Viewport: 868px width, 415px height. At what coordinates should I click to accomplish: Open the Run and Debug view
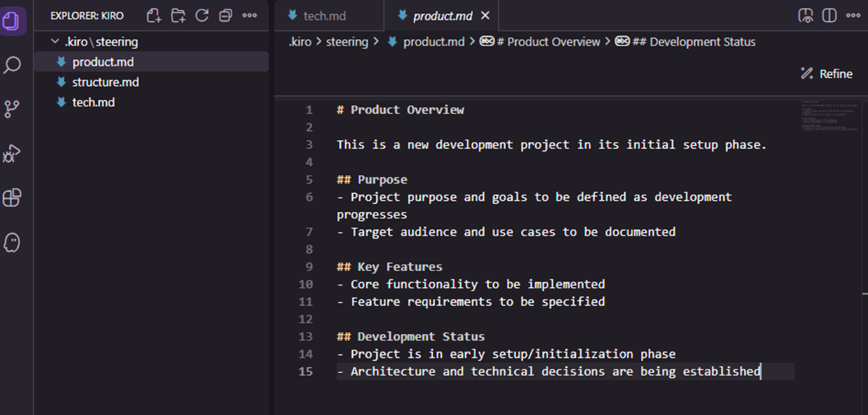(13, 153)
